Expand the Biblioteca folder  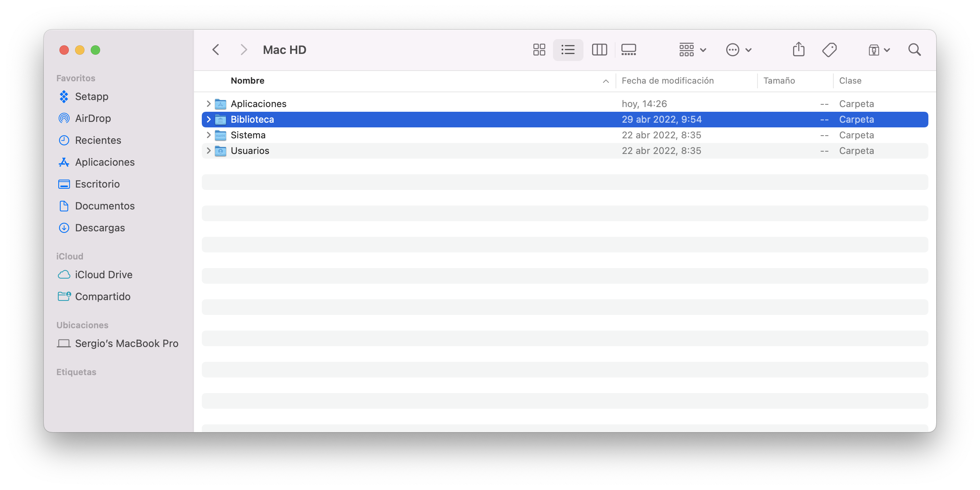208,119
